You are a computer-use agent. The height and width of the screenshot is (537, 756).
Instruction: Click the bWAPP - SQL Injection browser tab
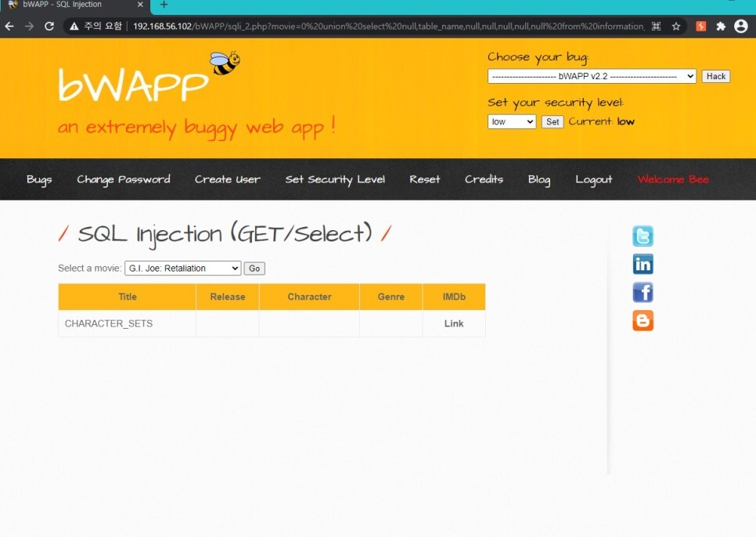[76, 5]
